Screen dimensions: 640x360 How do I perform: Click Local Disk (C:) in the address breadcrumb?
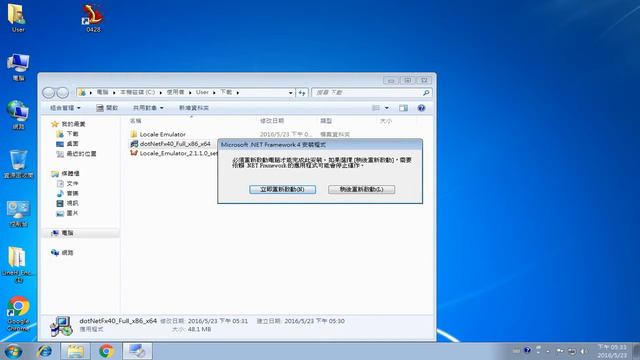(138, 93)
